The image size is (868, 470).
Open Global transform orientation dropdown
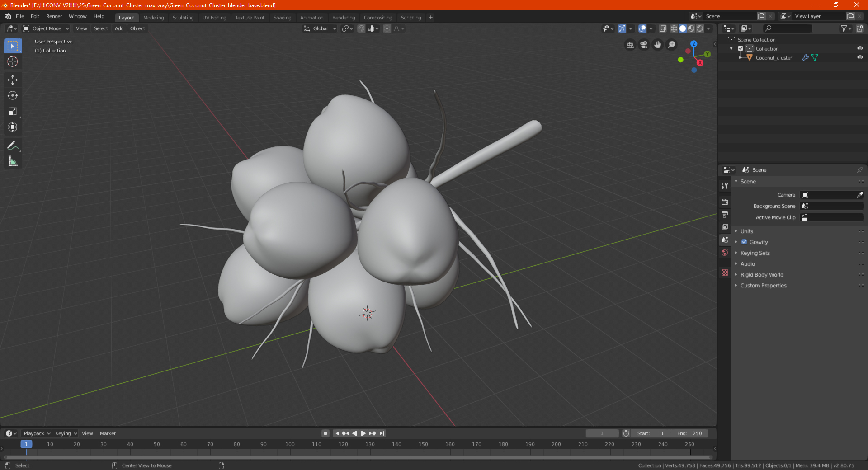pyautogui.click(x=320, y=28)
